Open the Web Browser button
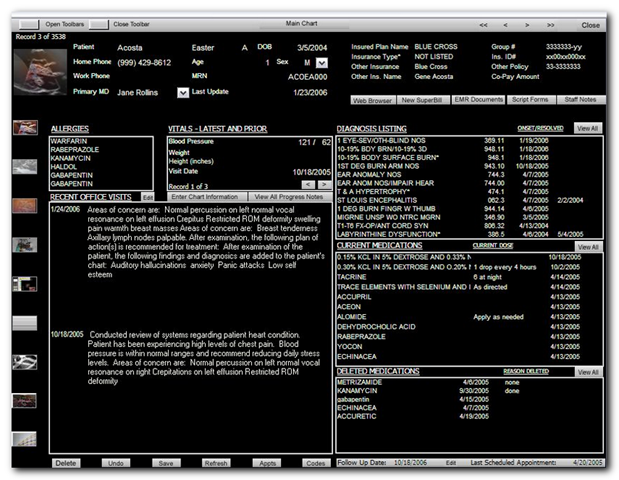The height and width of the screenshot is (480, 619). coord(373,100)
